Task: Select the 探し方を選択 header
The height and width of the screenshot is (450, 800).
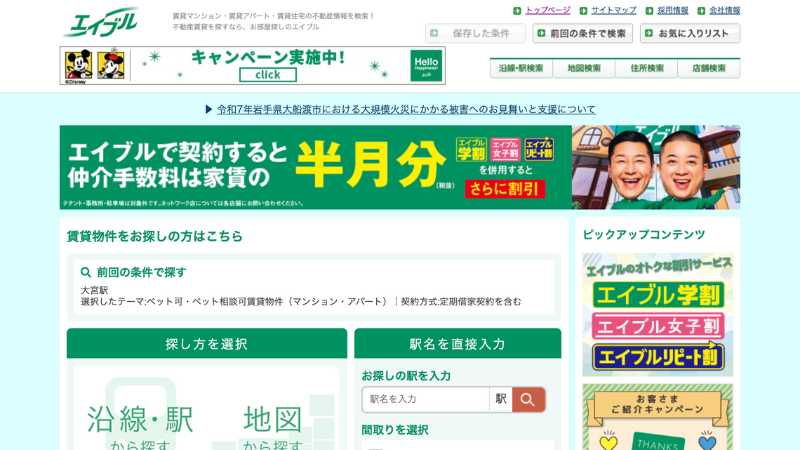Action: 207,344
